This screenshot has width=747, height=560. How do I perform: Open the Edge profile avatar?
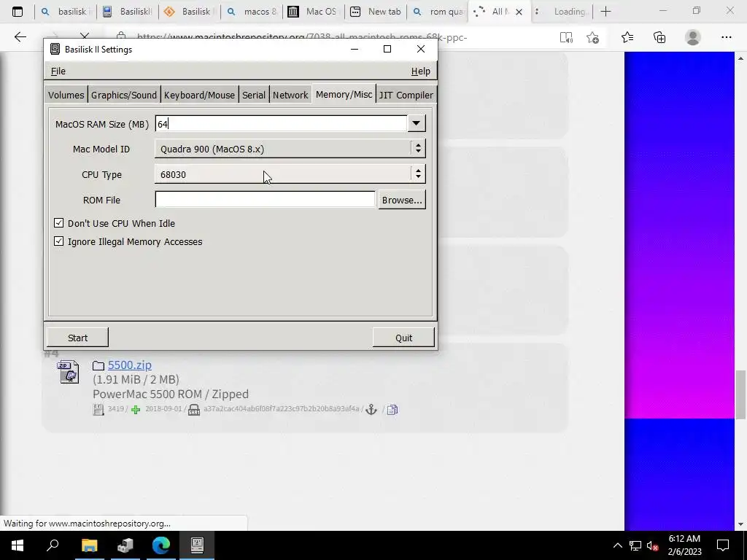tap(693, 37)
